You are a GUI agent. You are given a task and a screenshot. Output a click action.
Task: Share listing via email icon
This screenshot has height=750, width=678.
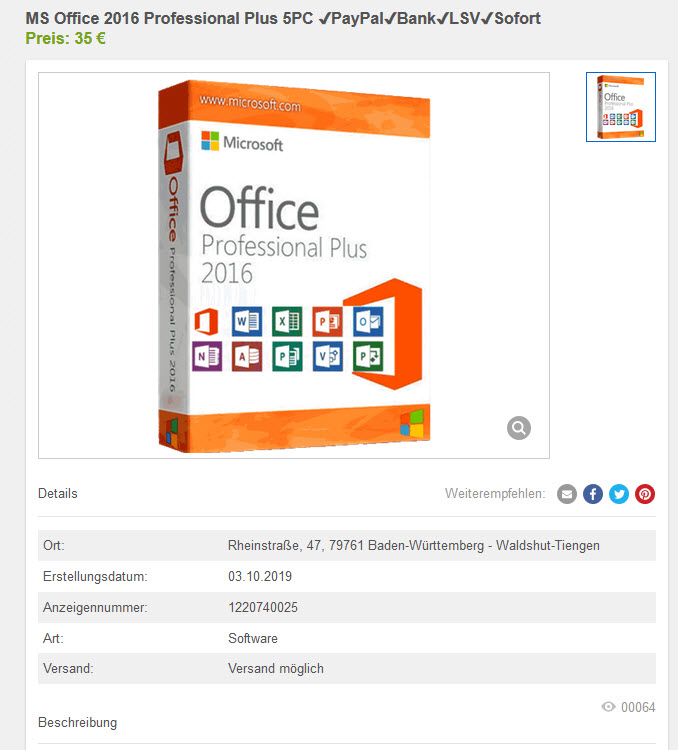[x=567, y=494]
